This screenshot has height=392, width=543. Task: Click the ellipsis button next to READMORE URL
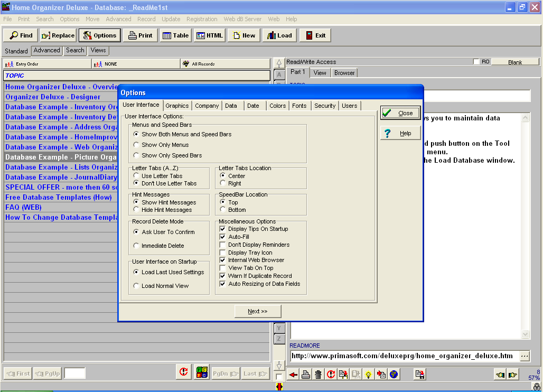[x=525, y=356]
